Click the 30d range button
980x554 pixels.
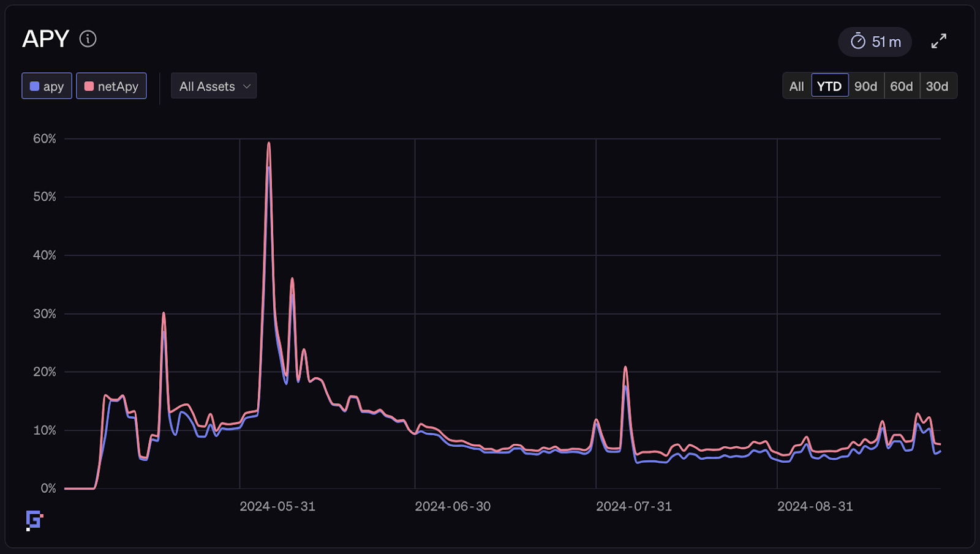(x=938, y=86)
